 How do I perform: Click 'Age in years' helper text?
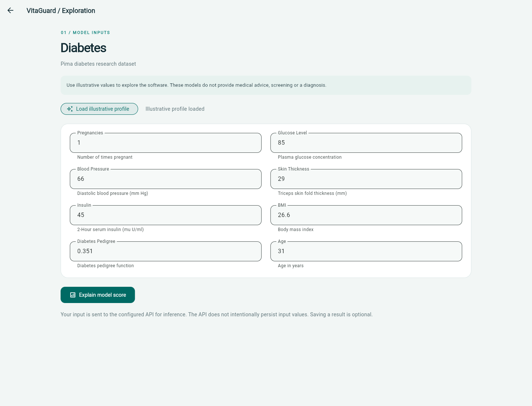point(291,266)
